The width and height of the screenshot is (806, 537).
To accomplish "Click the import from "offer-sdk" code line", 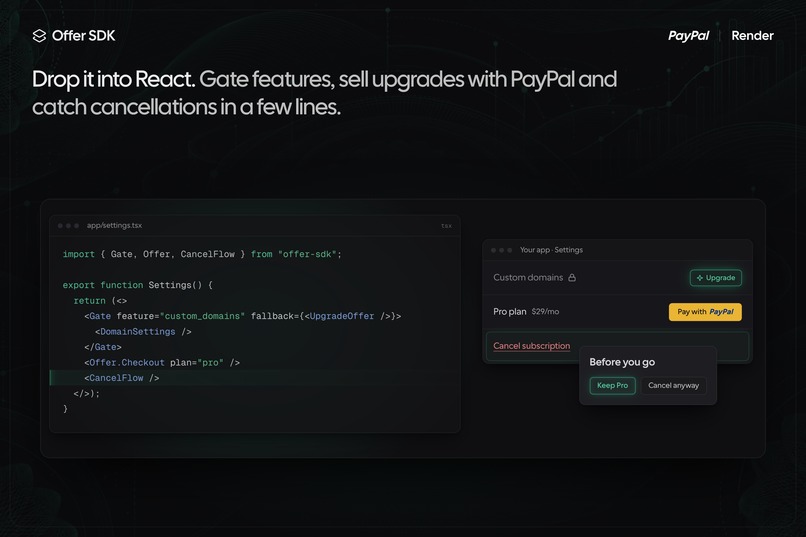I will [202, 254].
